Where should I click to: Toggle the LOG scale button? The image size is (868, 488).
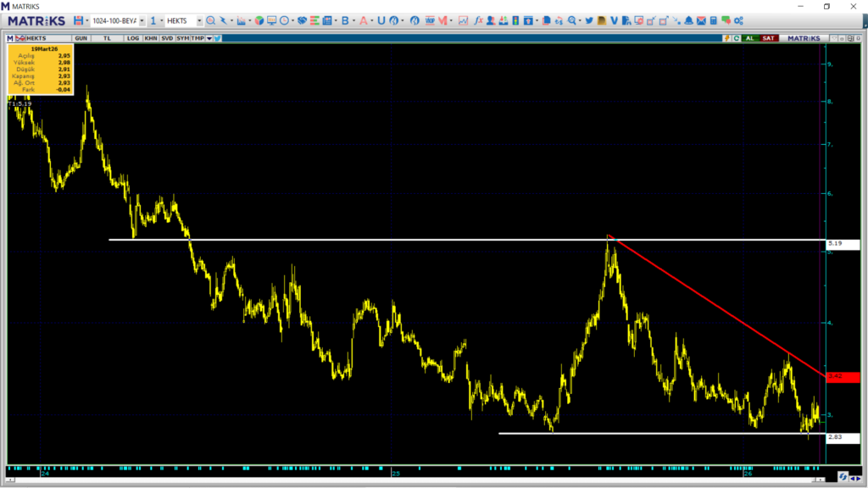click(x=133, y=38)
